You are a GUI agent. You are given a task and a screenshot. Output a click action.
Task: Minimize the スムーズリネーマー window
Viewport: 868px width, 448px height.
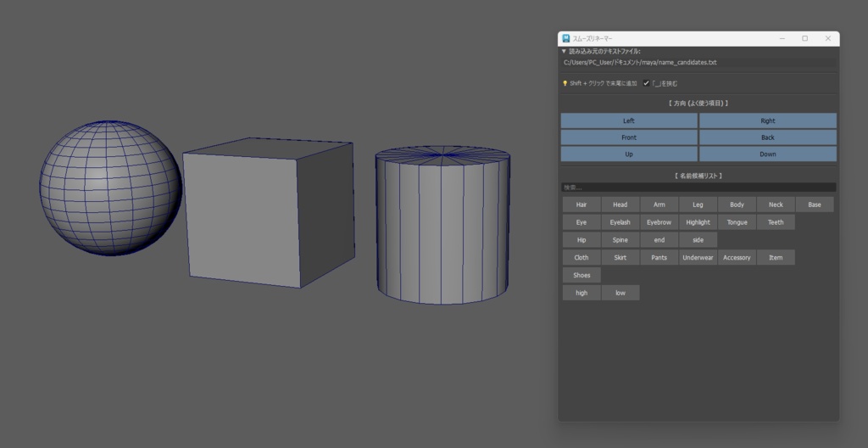(x=782, y=38)
